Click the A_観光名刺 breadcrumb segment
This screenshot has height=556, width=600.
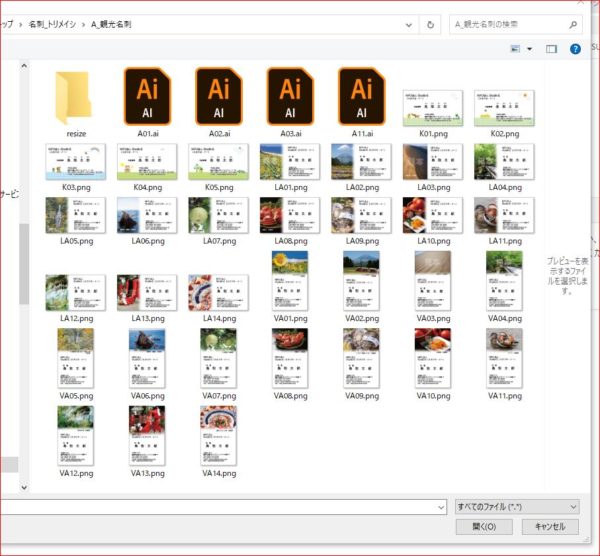(x=111, y=23)
